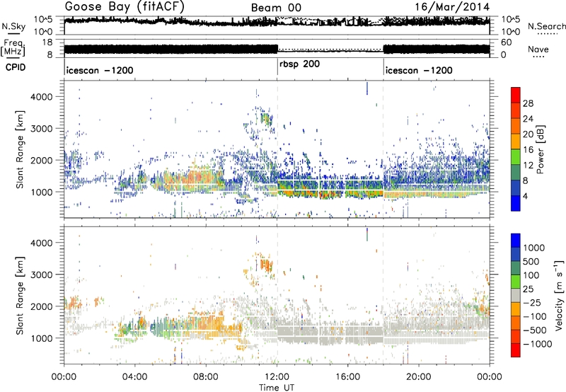Click the solid line sample under "Freq. [MHz]"
Viewport: 566px width, 392px height.
pyautogui.click(x=13, y=58)
